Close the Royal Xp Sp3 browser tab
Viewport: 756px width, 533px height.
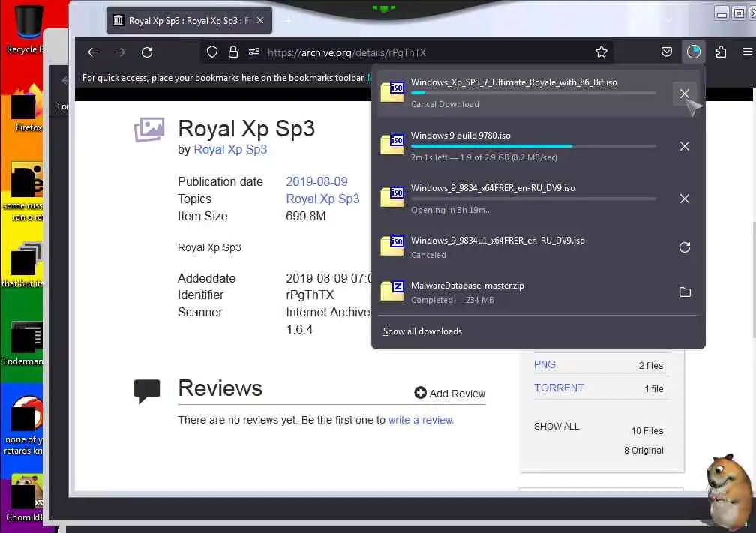coord(260,20)
